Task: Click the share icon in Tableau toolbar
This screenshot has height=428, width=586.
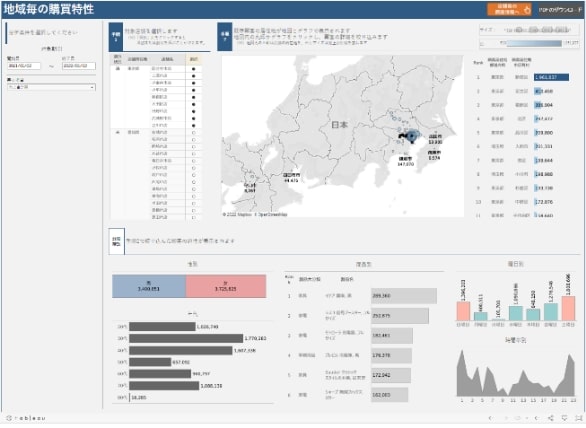Action: pyautogui.click(x=551, y=418)
